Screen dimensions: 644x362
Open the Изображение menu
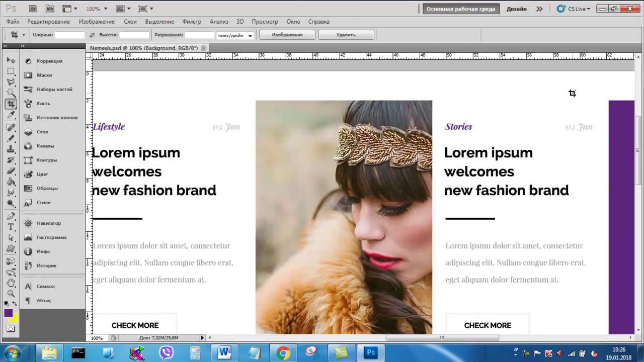(97, 22)
